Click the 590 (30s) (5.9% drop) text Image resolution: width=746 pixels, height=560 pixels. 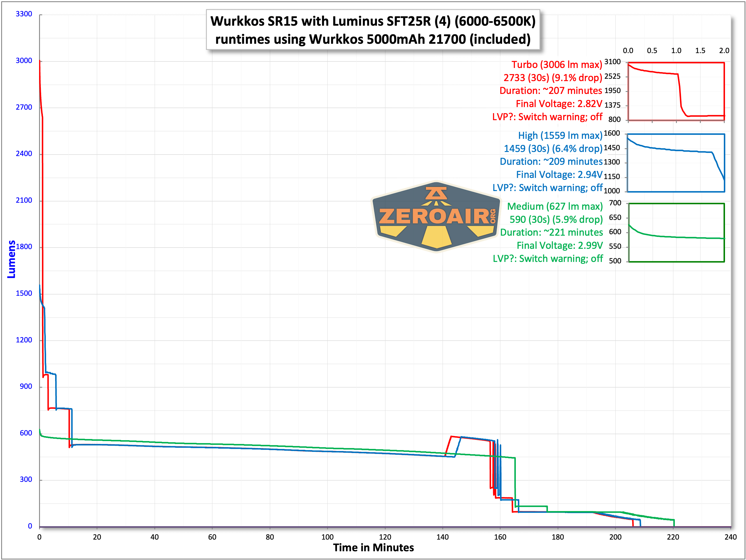[556, 220]
